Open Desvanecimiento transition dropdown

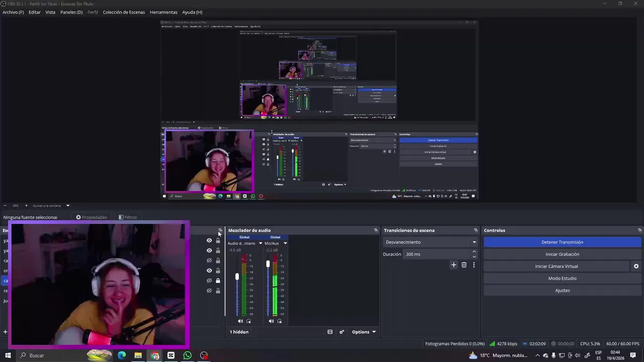coord(430,242)
